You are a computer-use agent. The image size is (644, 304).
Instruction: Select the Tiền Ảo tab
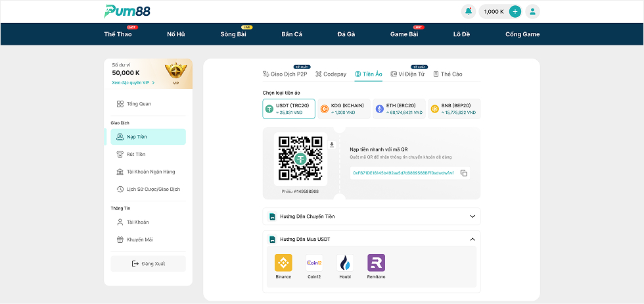click(369, 74)
